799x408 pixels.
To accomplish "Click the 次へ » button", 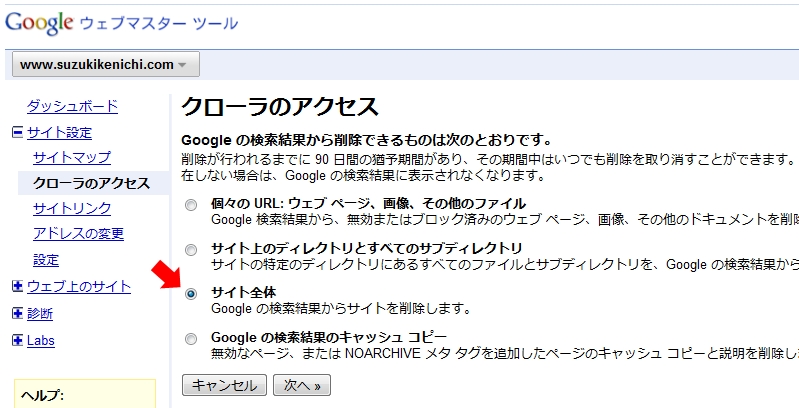I will tap(302, 385).
